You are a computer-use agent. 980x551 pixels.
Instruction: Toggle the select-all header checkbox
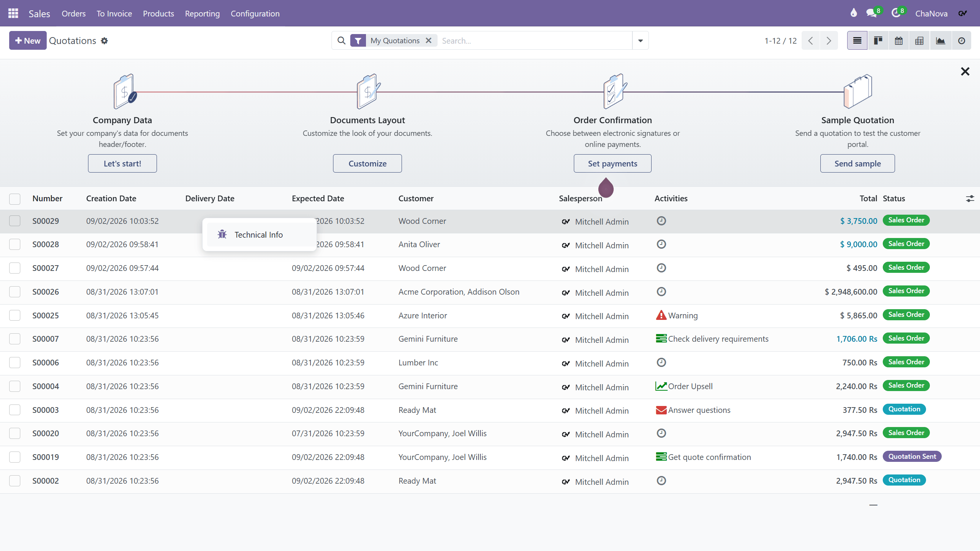click(x=15, y=199)
